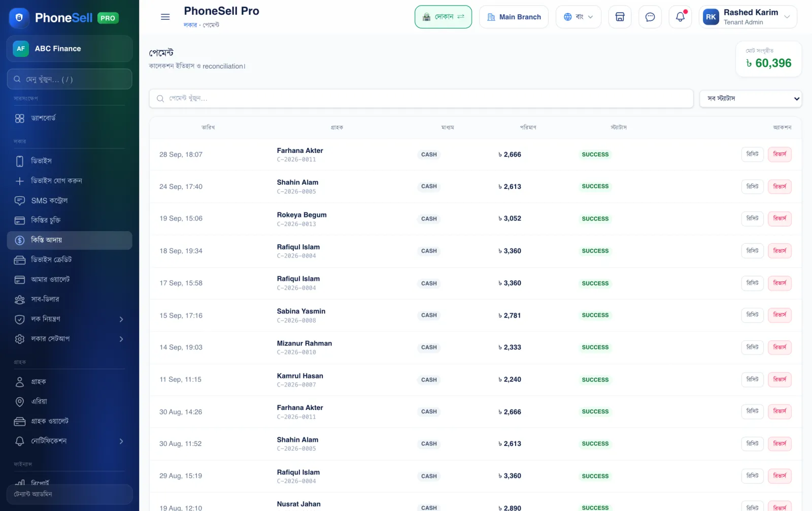Expand the নোটিফিকেশন submenu chevron
Image resolution: width=812 pixels, height=511 pixels.
click(121, 441)
